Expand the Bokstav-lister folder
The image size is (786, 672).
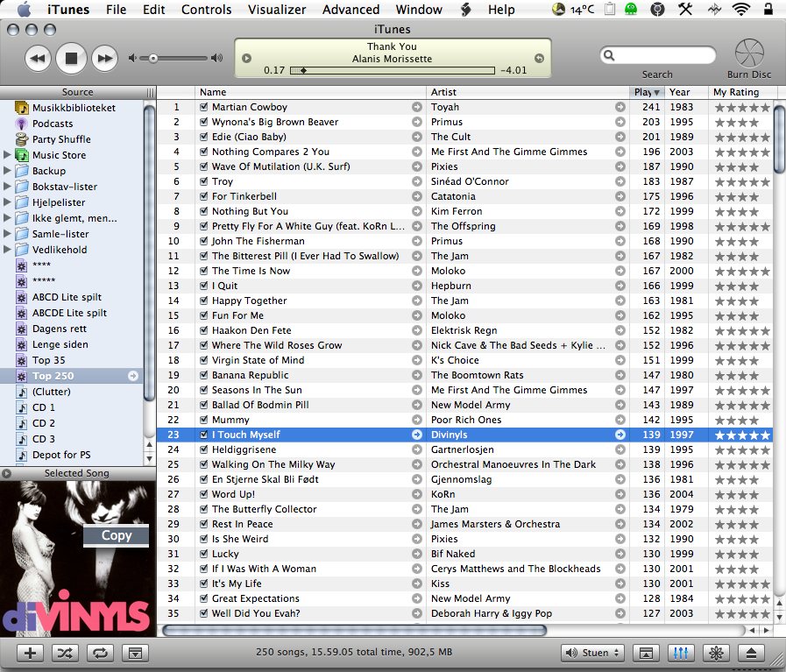(7, 187)
